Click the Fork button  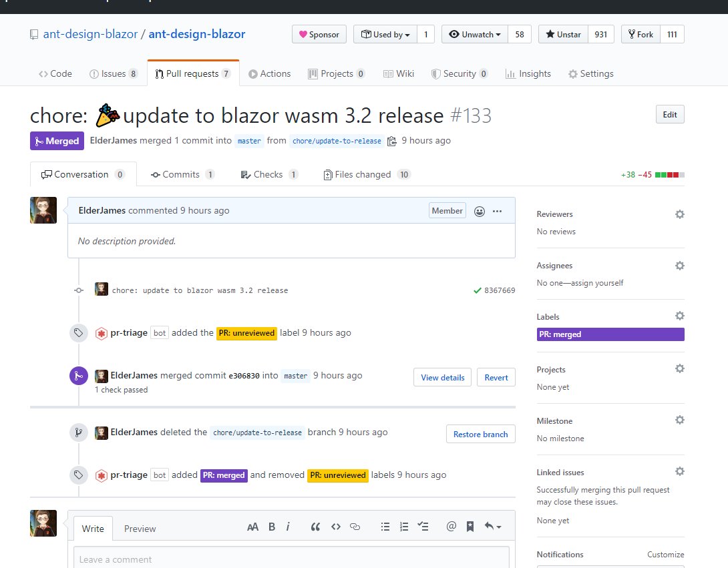[641, 34]
